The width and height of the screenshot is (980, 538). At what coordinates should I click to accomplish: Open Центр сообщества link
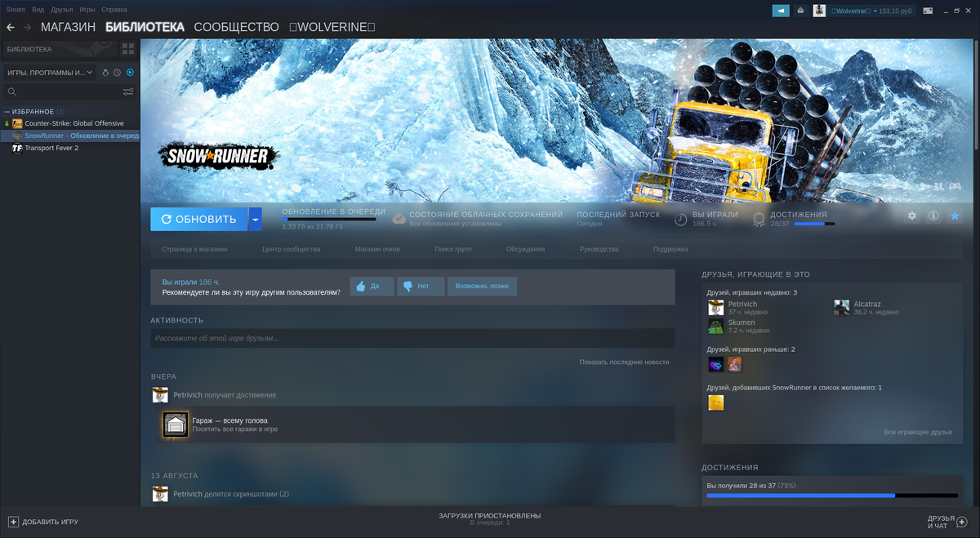click(x=292, y=249)
